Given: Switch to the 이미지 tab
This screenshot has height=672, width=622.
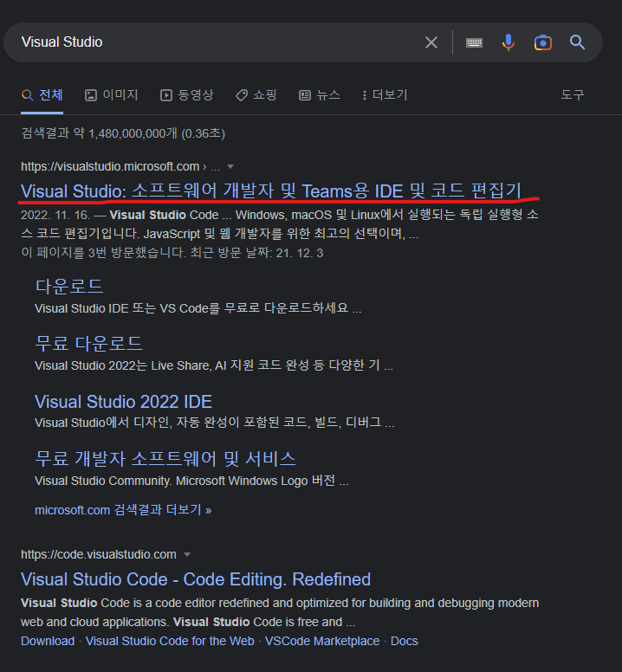Looking at the screenshot, I should (x=112, y=94).
